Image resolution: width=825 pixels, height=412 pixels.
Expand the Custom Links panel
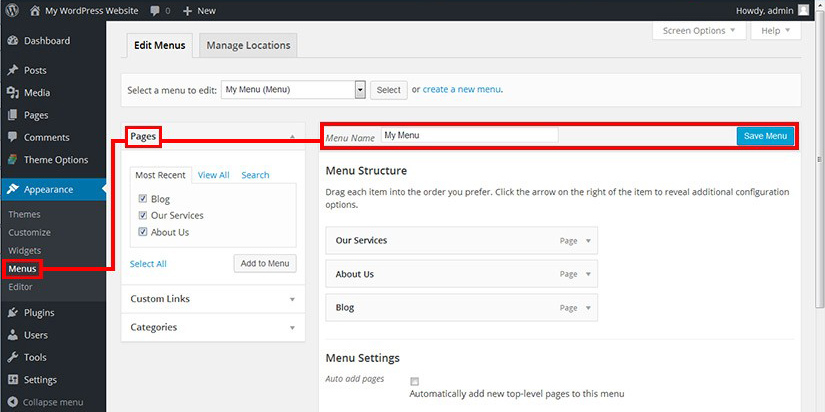pos(292,299)
